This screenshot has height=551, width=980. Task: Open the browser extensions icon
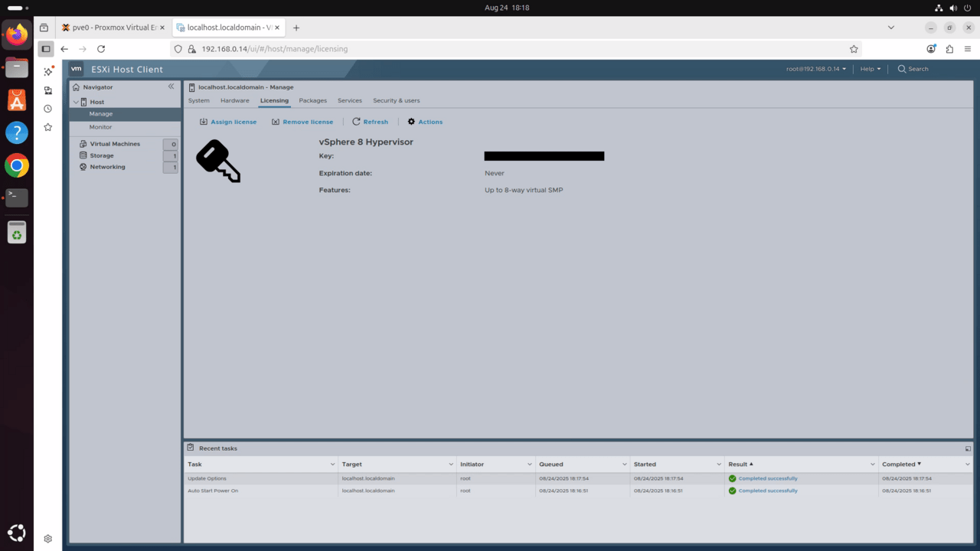(949, 48)
